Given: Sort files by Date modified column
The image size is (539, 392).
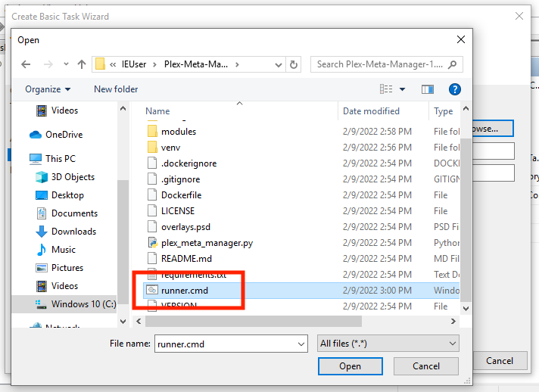Looking at the screenshot, I should click(x=371, y=111).
